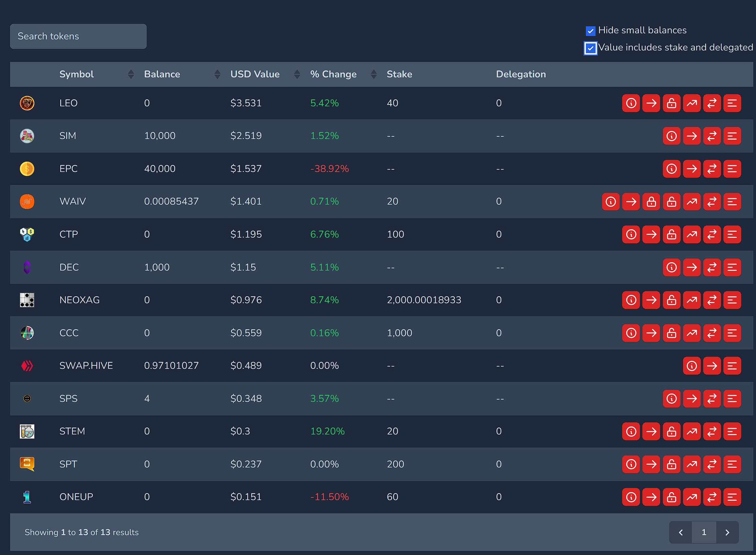Sort table by Symbol column arrows
Image resolution: width=756 pixels, height=555 pixels.
pyautogui.click(x=131, y=74)
